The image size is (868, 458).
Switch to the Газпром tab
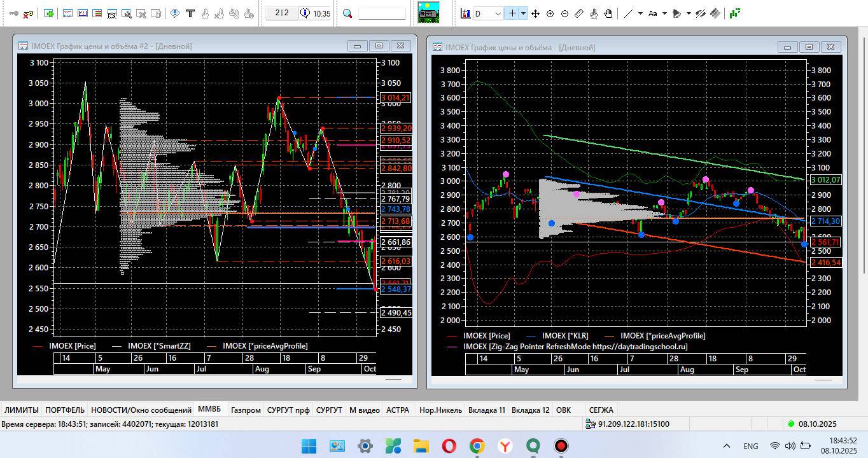tap(246, 410)
